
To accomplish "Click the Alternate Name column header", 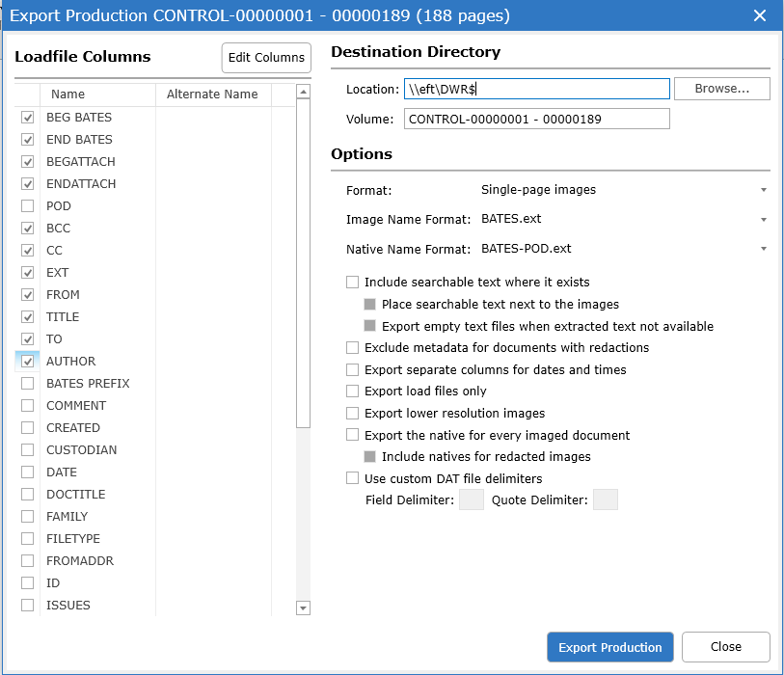I will (213, 94).
